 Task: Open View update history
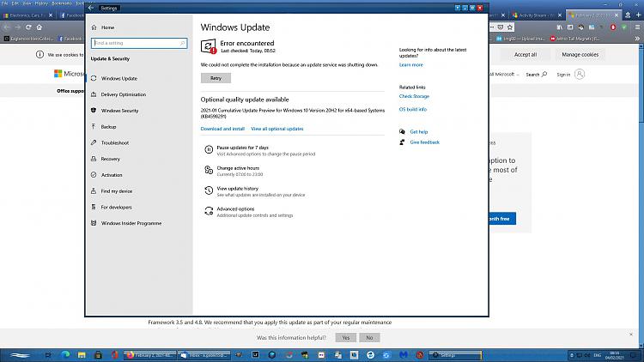click(x=237, y=189)
